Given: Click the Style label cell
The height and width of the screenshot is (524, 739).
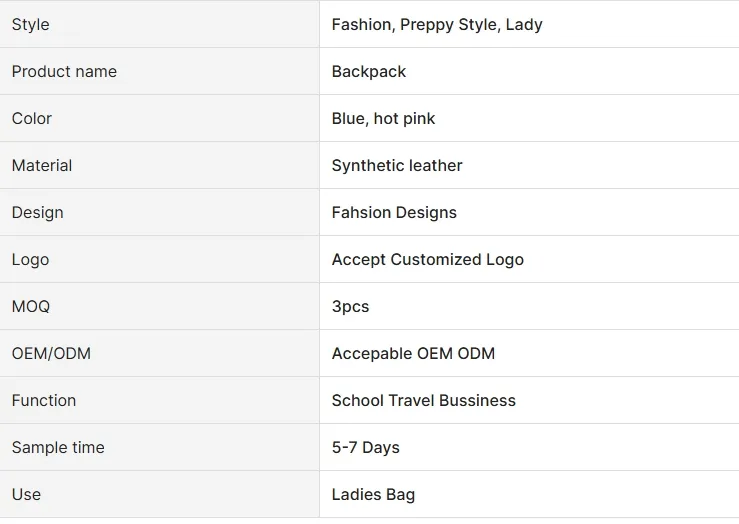Looking at the screenshot, I should [x=31, y=24].
